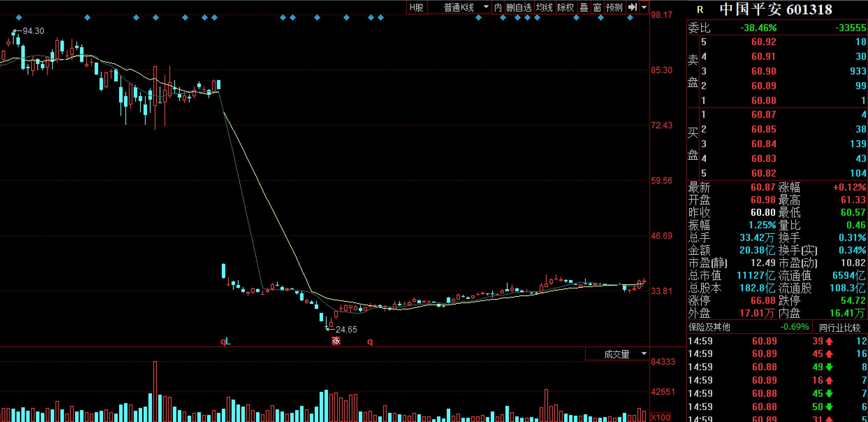The image size is (868, 422).
Task: Click the H股 button
Action: coord(416,7)
